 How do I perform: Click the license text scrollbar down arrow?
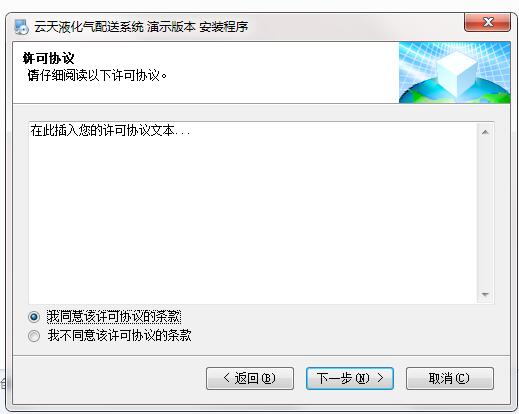pyautogui.click(x=485, y=294)
